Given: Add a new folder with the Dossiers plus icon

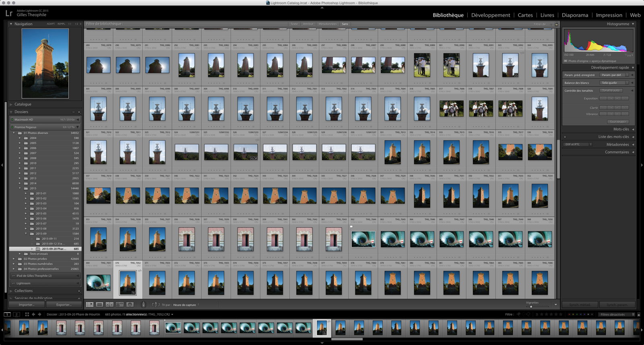Looking at the screenshot, I should point(79,112).
